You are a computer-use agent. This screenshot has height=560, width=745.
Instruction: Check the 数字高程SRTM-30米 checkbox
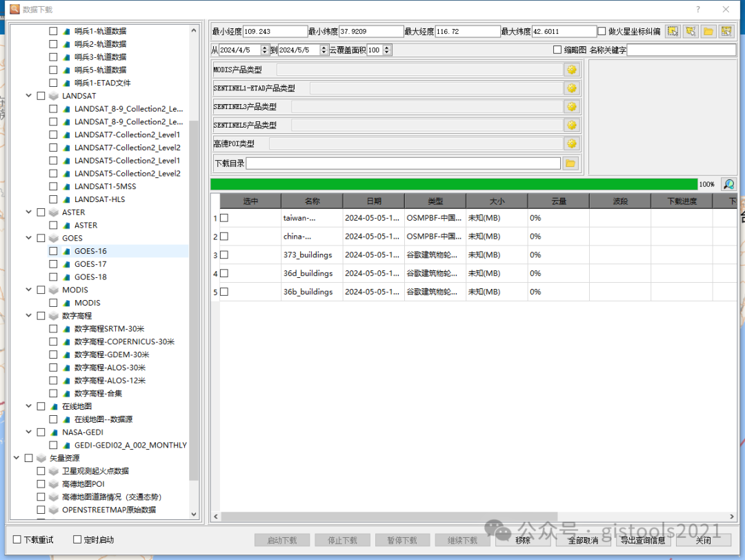(x=53, y=329)
